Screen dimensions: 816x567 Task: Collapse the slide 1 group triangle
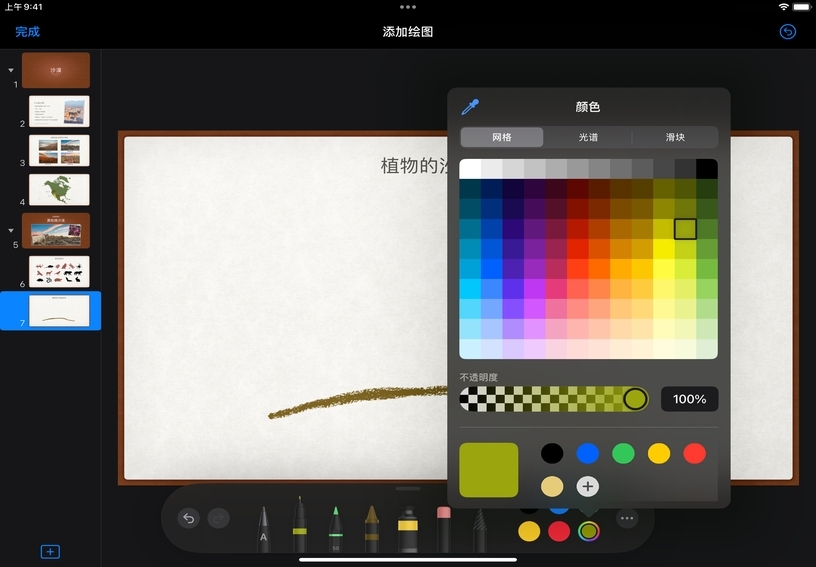pos(11,71)
